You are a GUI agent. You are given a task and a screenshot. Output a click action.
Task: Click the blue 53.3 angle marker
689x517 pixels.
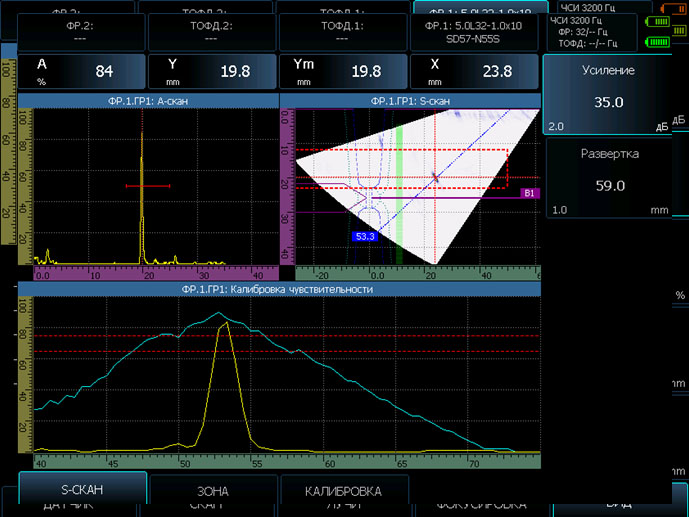coord(366,236)
